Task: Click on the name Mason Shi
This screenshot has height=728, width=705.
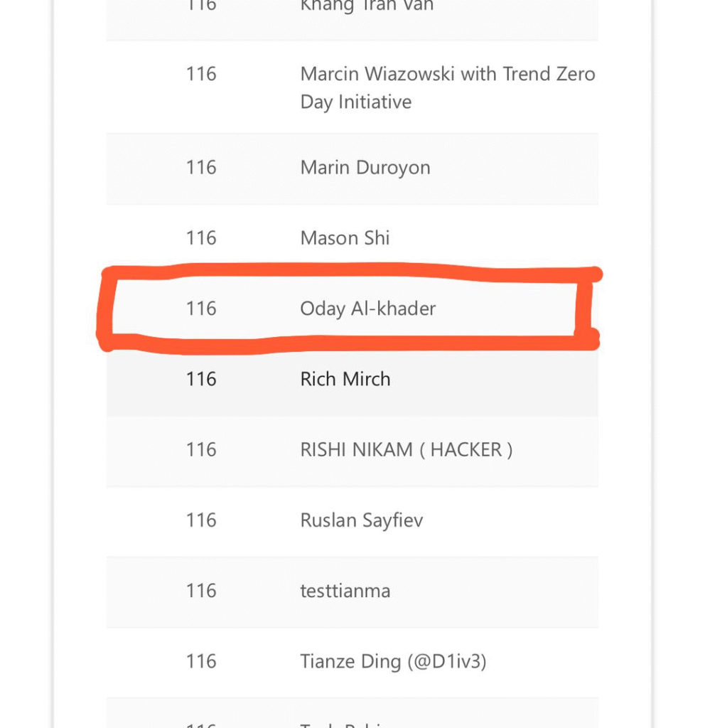Action: point(345,238)
